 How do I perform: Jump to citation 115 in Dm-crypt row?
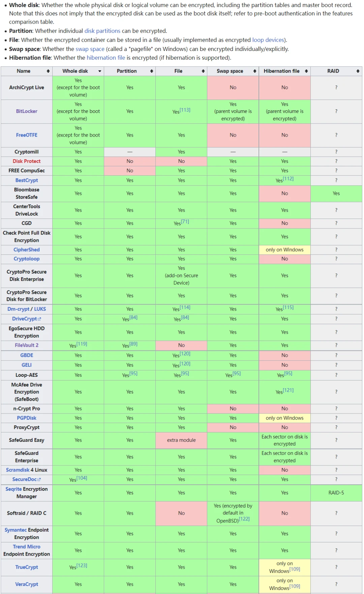[288, 307]
